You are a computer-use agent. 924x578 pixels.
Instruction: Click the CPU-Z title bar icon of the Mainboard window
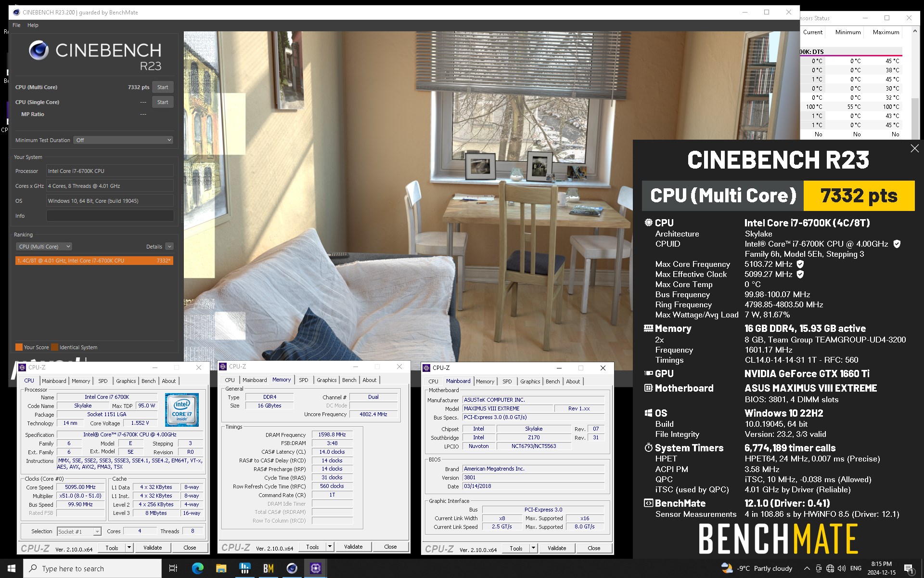(x=426, y=368)
